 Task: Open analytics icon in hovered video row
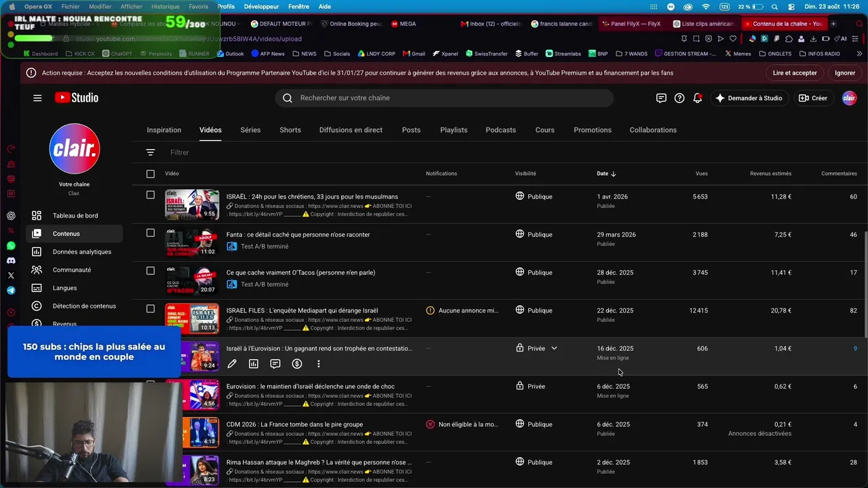254,364
